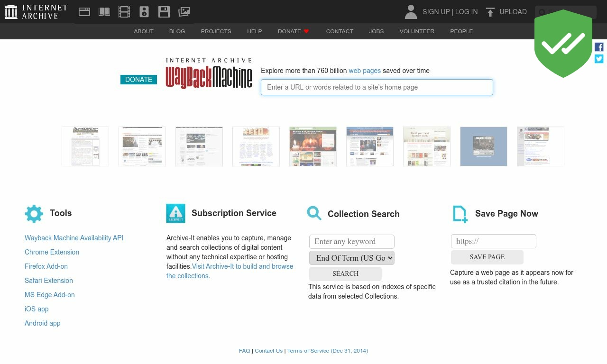Open the web pages link
The height and width of the screenshot is (364, 607).
[x=365, y=71]
